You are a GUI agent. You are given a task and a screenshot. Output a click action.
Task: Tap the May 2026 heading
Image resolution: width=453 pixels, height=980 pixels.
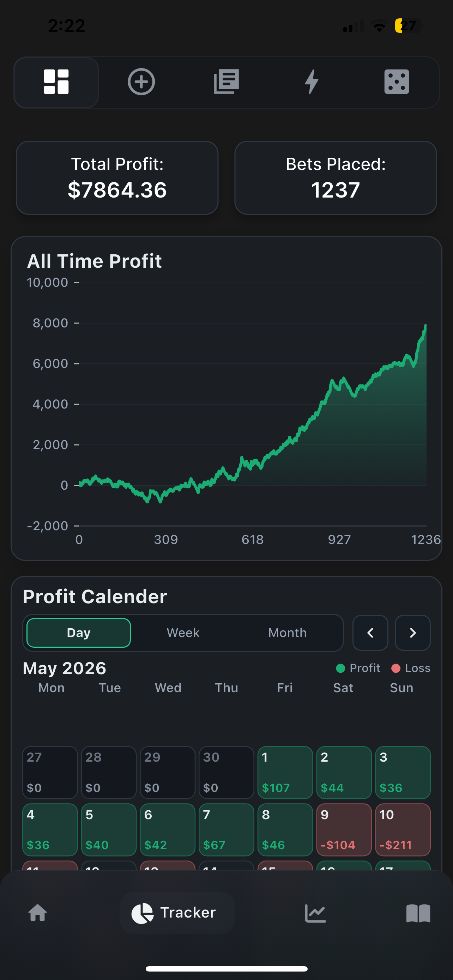(65, 668)
